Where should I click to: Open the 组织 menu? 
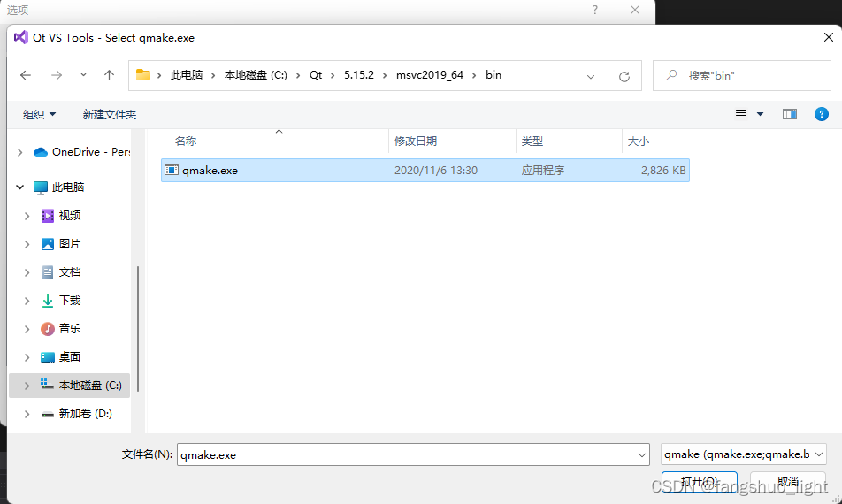tap(39, 114)
